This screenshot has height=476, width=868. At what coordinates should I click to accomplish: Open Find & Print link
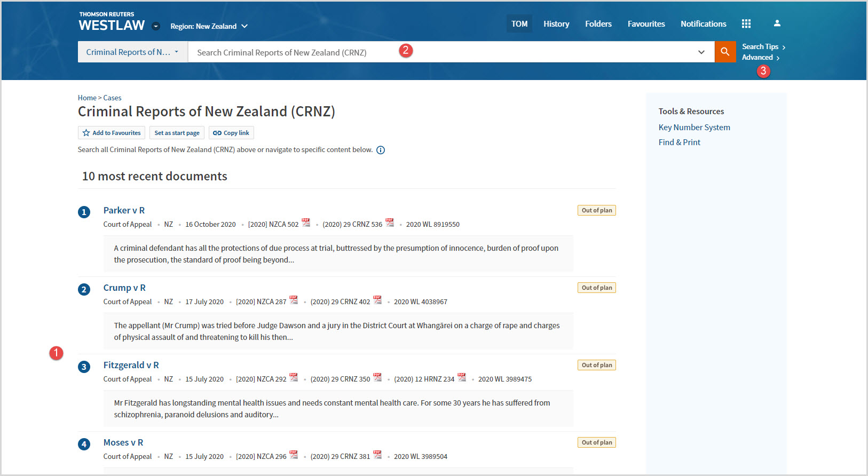pyautogui.click(x=680, y=142)
